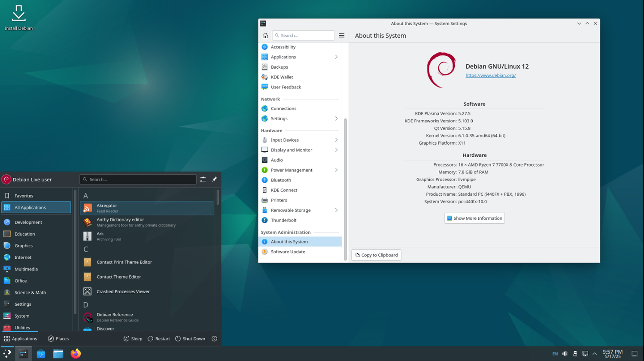
Task: Open the KDE Wallet icon
Action: [264, 77]
